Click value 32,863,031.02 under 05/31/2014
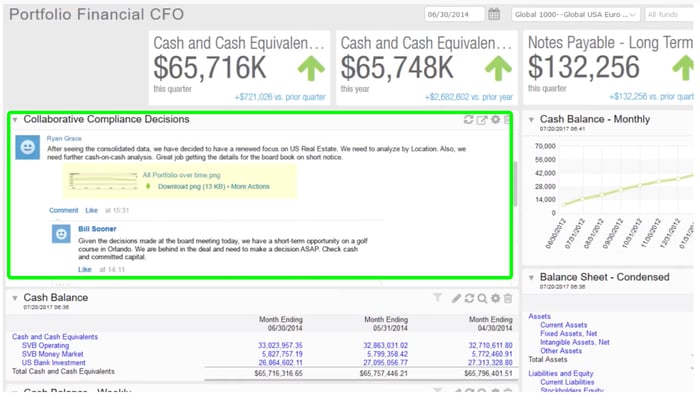The width and height of the screenshot is (700, 397). click(x=385, y=346)
